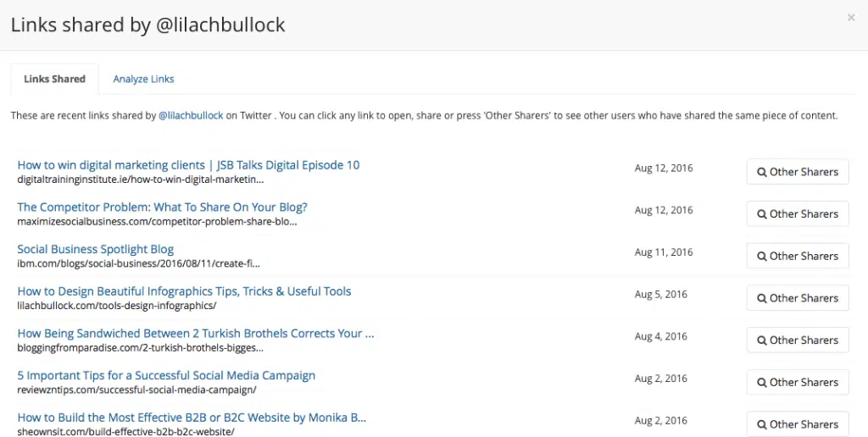This screenshot has height=437, width=868.
Task: Click magnifier icon in Aug 5 row's button
Action: click(762, 298)
